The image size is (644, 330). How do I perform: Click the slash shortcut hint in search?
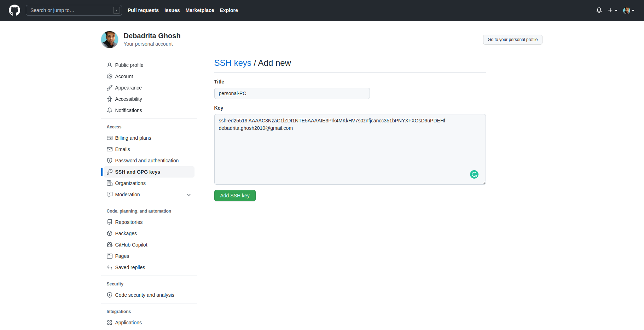click(116, 10)
